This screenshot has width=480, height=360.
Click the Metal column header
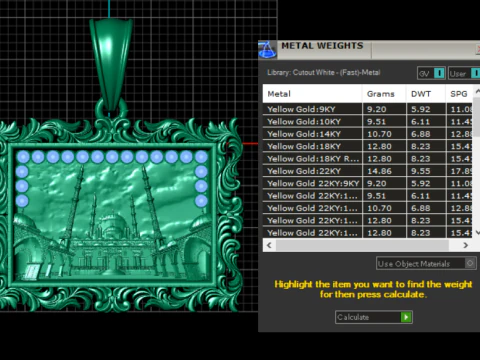tap(312, 94)
